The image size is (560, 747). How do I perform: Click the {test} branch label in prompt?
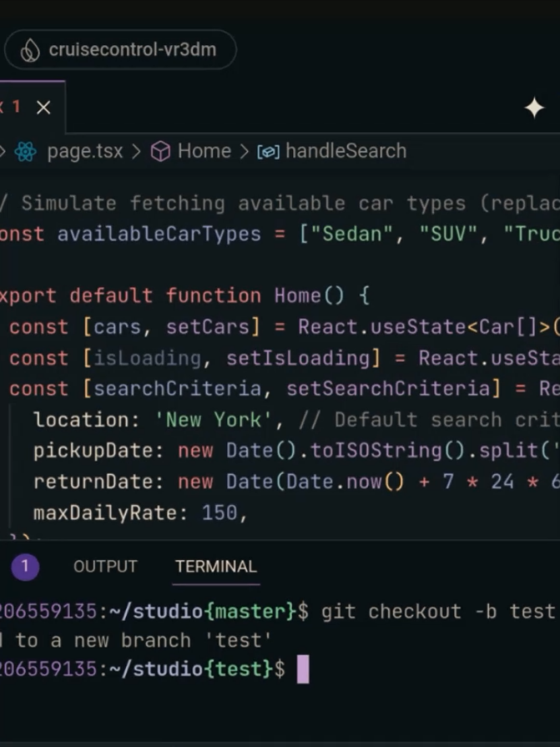[239, 669]
